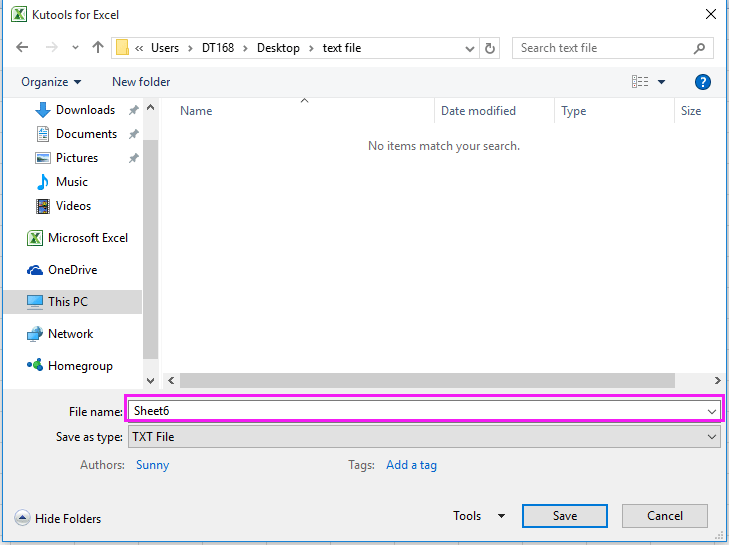Image resolution: width=729 pixels, height=545 pixels.
Task: Open OneDrive in the sidebar
Action: 72,270
